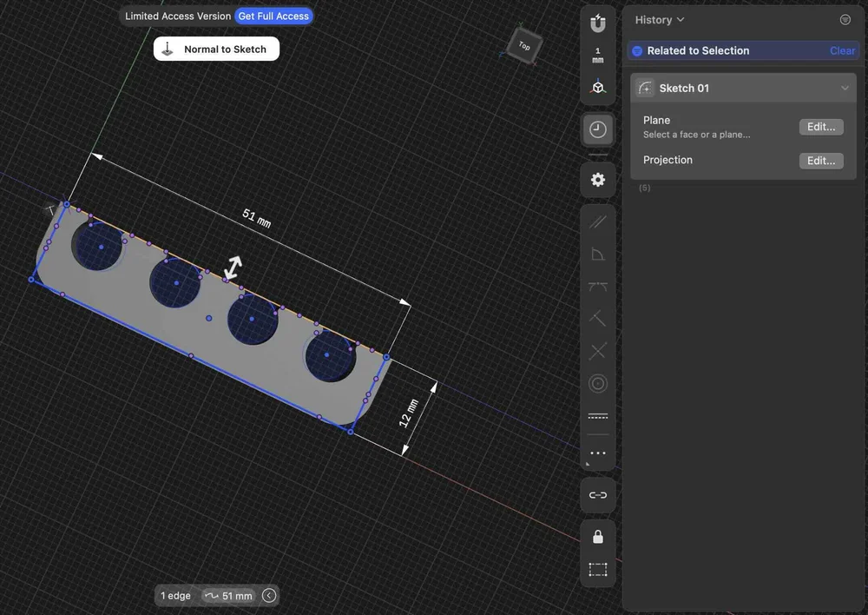This screenshot has height=615, width=868.
Task: Change the 1 mm grid size
Action: tap(597, 56)
